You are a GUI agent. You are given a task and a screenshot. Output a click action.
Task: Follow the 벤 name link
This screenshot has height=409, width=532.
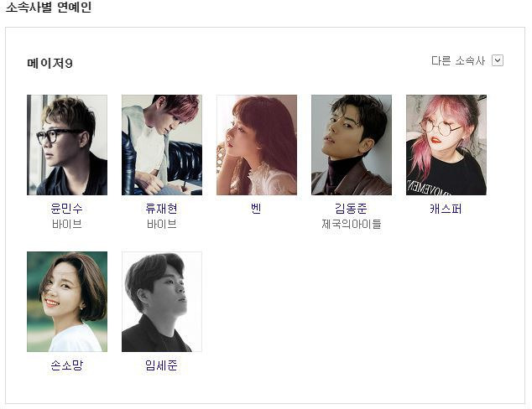(256, 208)
